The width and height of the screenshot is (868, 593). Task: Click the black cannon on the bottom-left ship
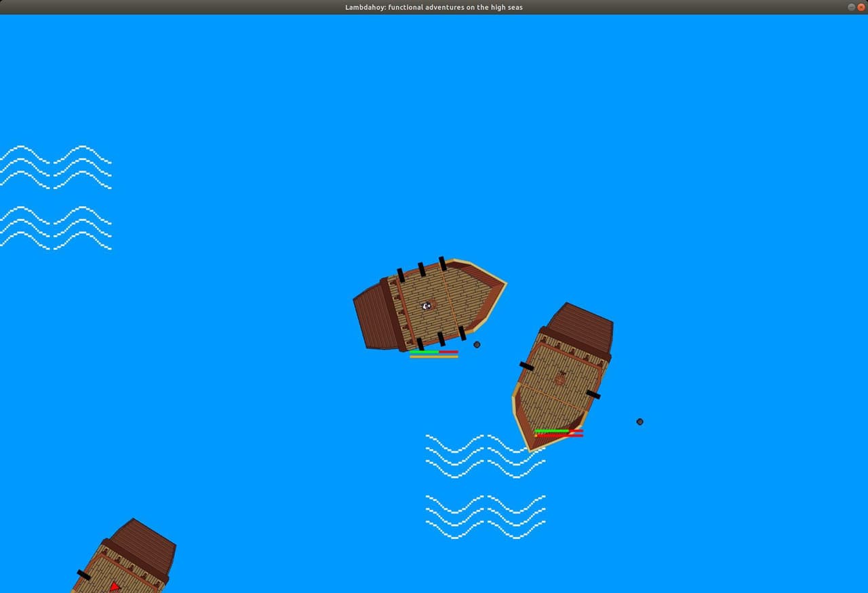click(84, 575)
